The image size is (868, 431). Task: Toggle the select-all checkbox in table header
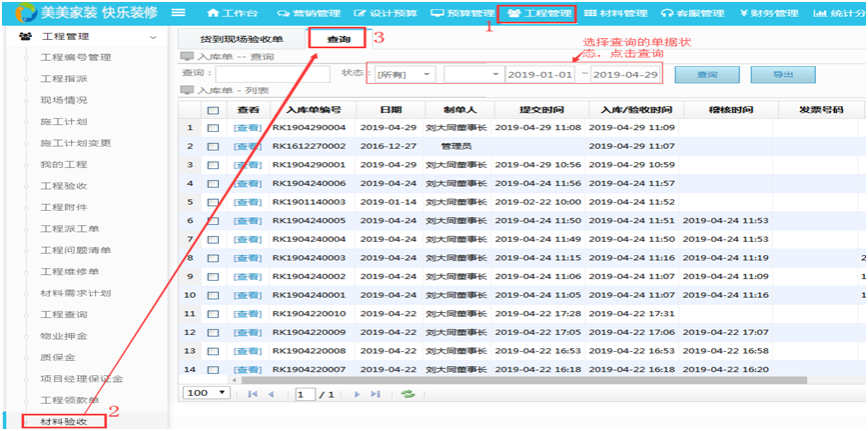212,109
